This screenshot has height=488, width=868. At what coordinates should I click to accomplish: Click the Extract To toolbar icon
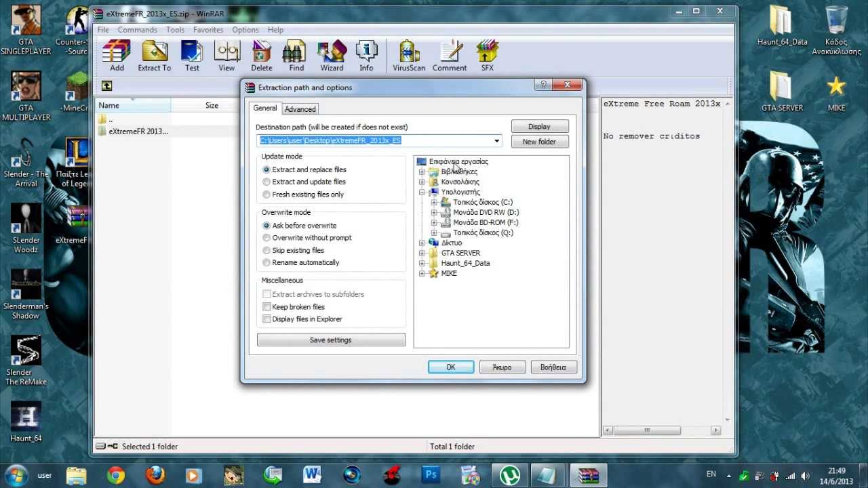[x=155, y=56]
